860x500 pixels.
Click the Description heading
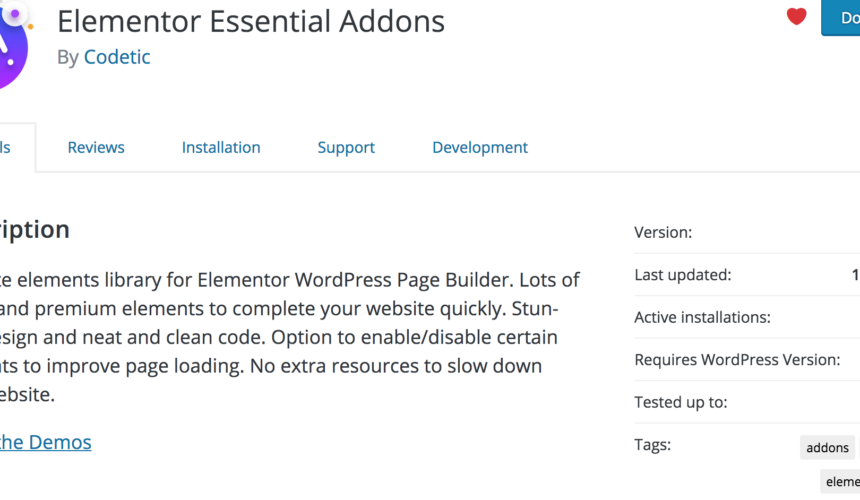35,229
